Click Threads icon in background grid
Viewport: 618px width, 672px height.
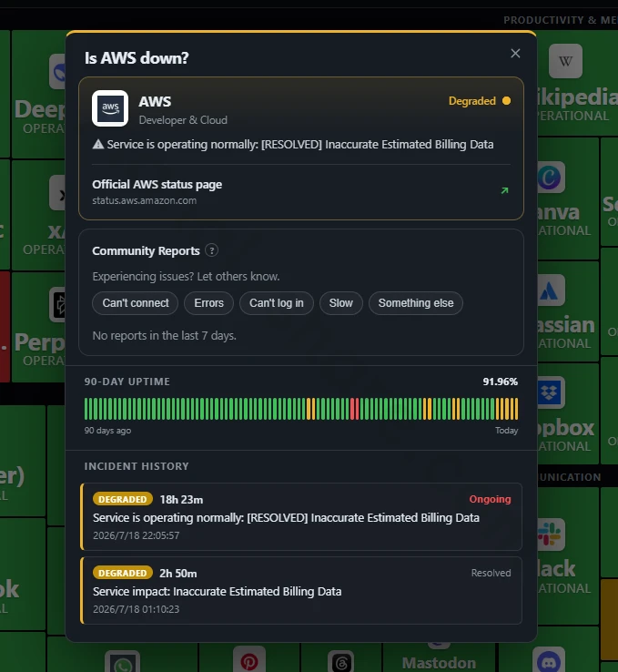[x=341, y=662]
